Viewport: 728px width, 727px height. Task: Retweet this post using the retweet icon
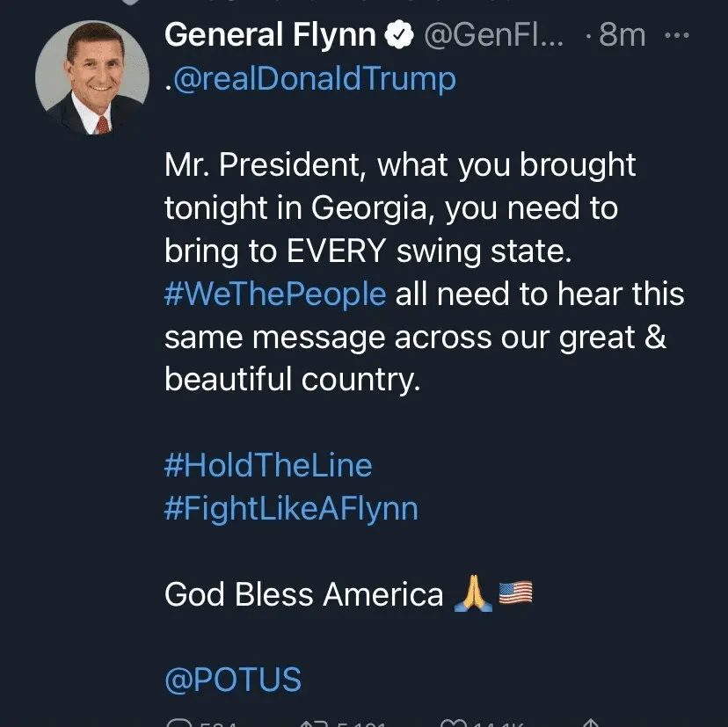point(314,723)
